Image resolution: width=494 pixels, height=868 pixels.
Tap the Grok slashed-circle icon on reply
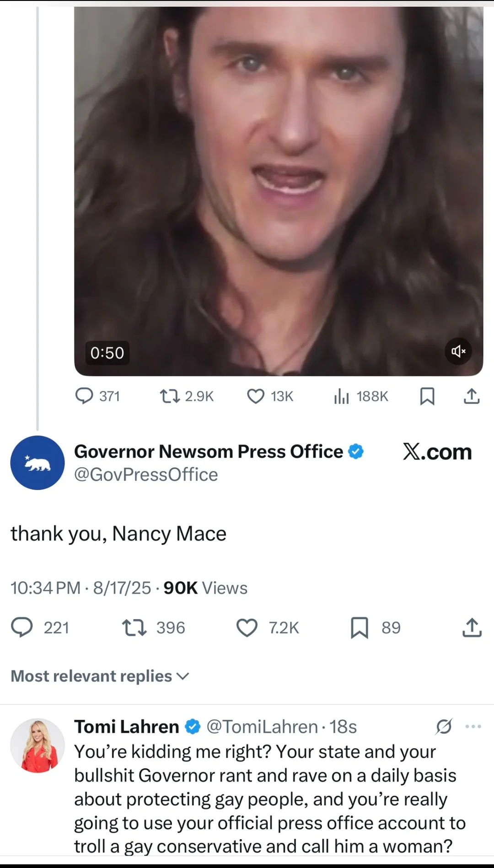[x=444, y=727]
